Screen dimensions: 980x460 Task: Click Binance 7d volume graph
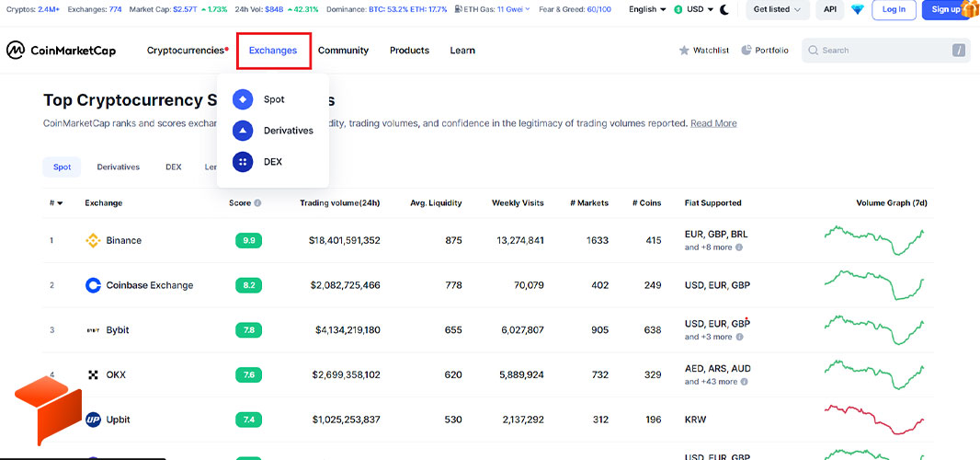point(874,240)
